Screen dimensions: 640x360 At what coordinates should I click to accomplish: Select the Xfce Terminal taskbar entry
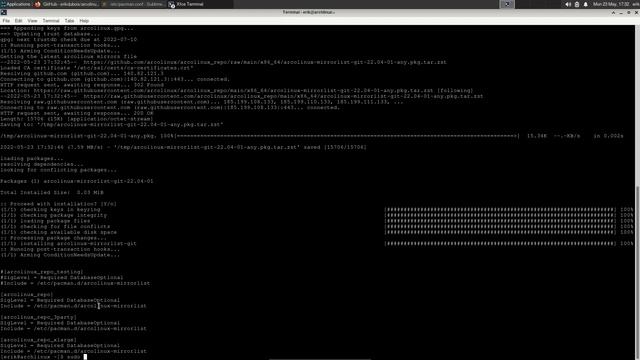pos(200,4)
